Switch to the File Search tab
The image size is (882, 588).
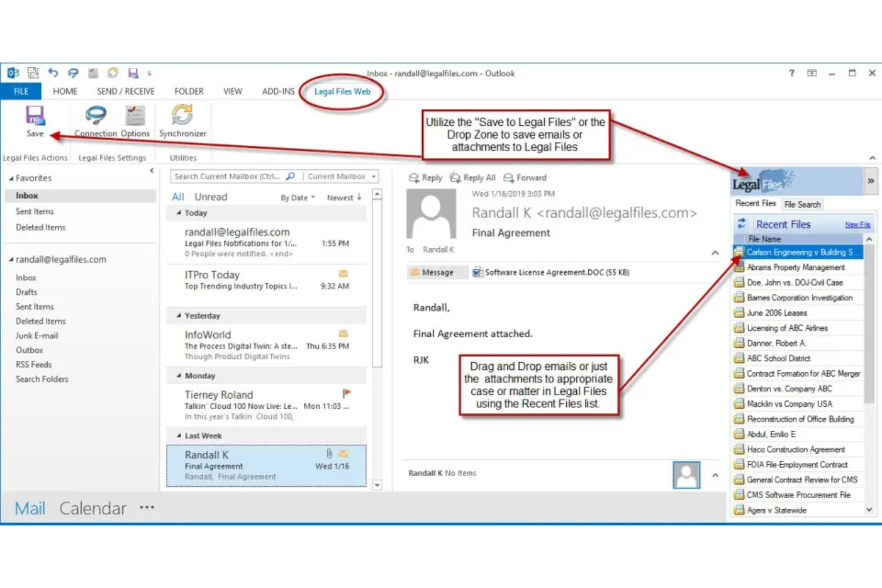pos(802,204)
